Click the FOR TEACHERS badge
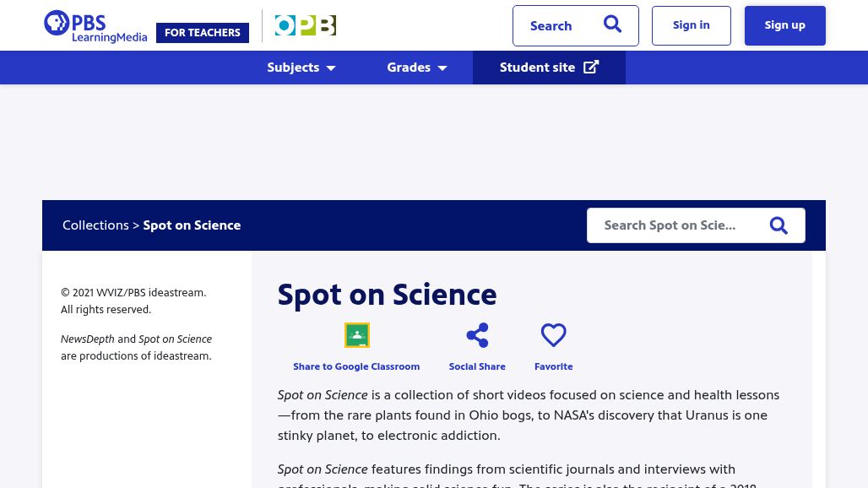Screen dimensions: 868x488 click(203, 33)
